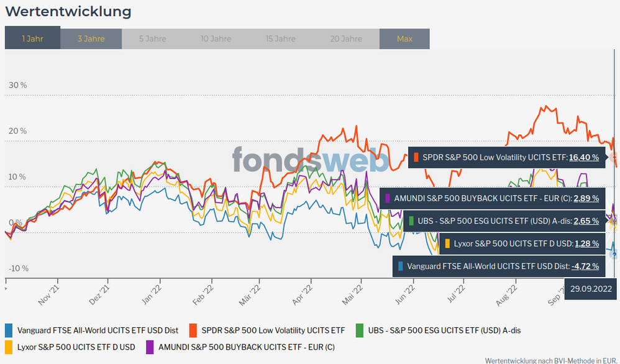Select the 5 Jahre period tab
Viewport: 620px width, 364px height.
[152, 39]
